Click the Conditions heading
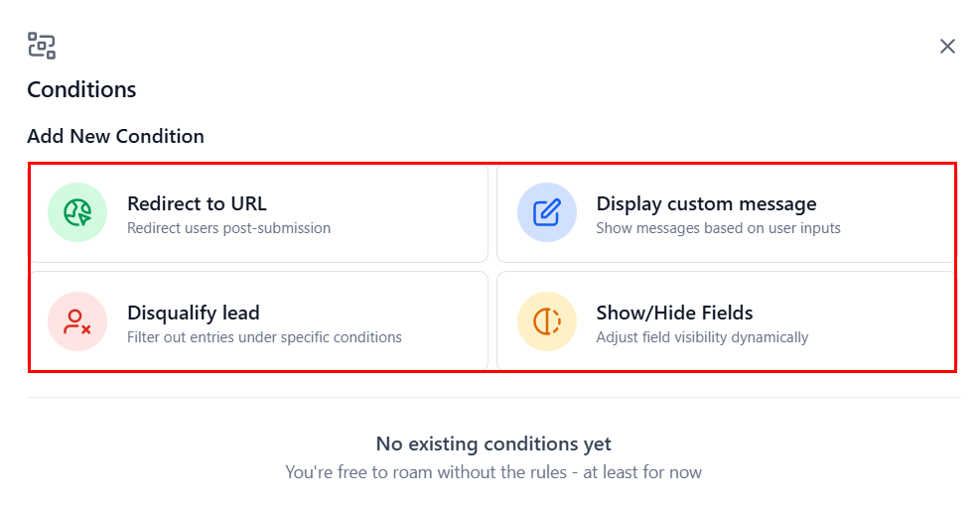The width and height of the screenshot is (980, 507). 81,89
